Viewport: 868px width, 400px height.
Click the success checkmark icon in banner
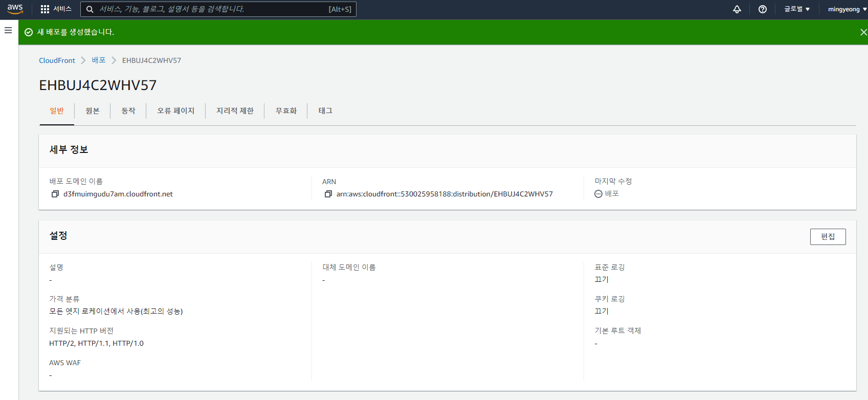29,32
